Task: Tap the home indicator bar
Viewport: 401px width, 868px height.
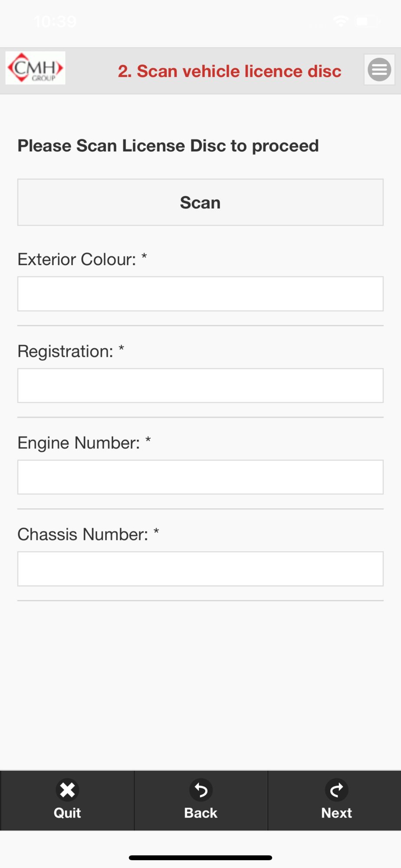Action: coord(200,858)
